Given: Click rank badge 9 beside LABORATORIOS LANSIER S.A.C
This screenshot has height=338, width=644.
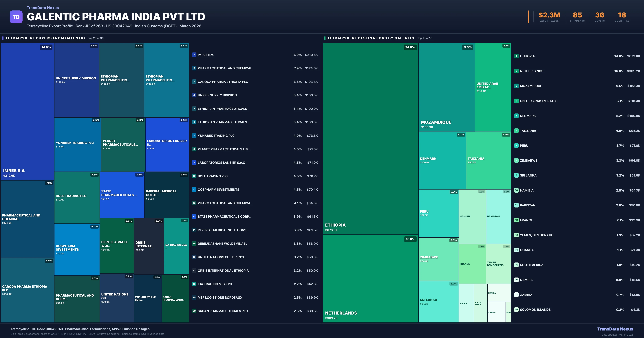Looking at the screenshot, I should (x=194, y=163).
